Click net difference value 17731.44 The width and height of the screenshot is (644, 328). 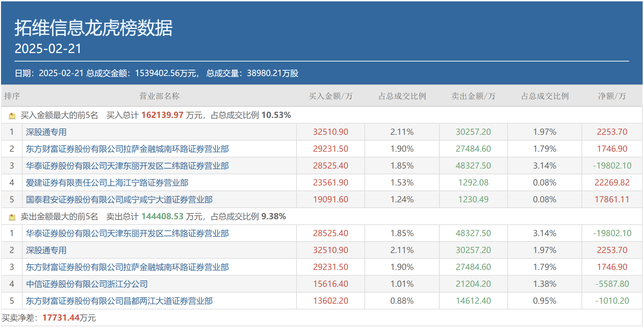(61, 318)
